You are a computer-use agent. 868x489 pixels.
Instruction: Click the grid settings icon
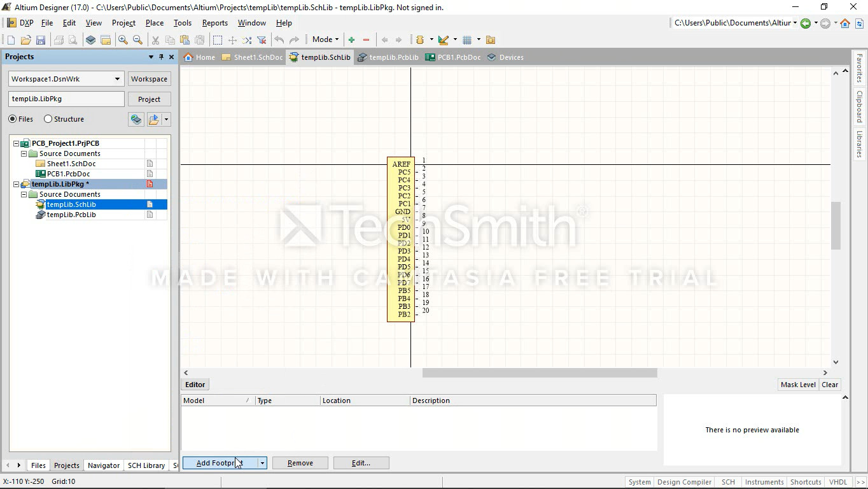click(467, 39)
